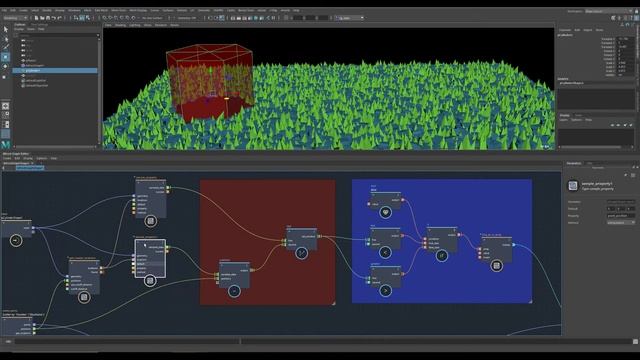Image resolution: width=640 pixels, height=360 pixels.
Task: Click circular icon of last blue-backdrop node
Action: tap(496, 266)
